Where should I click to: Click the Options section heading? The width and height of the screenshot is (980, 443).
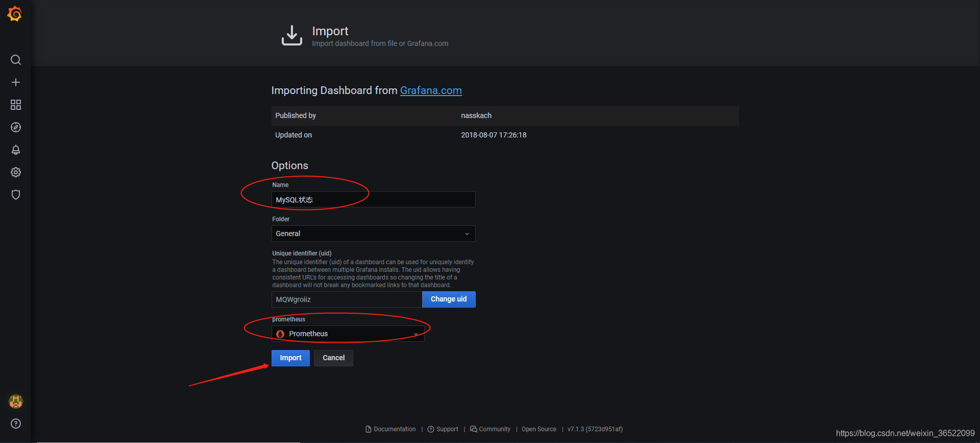pos(290,166)
